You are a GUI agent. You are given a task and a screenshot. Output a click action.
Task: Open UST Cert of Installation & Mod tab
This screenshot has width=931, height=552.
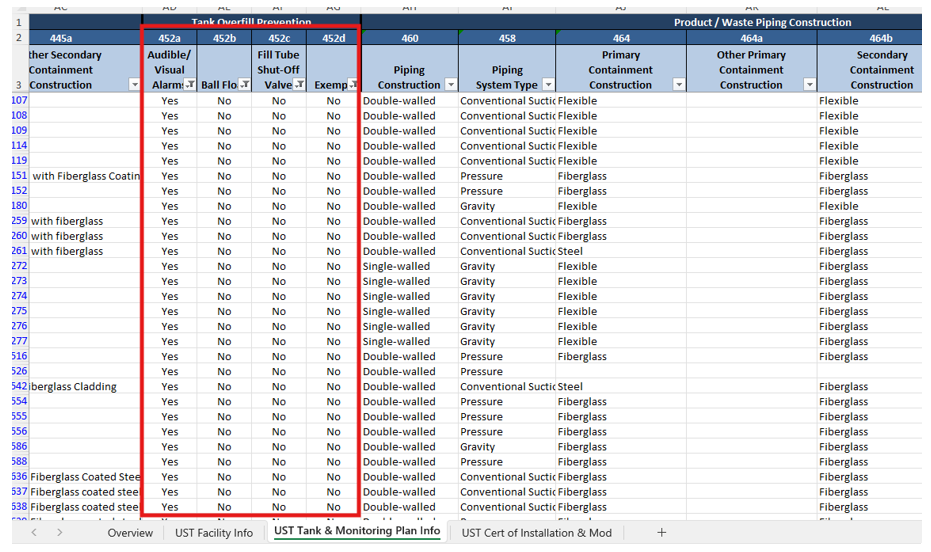[537, 533]
